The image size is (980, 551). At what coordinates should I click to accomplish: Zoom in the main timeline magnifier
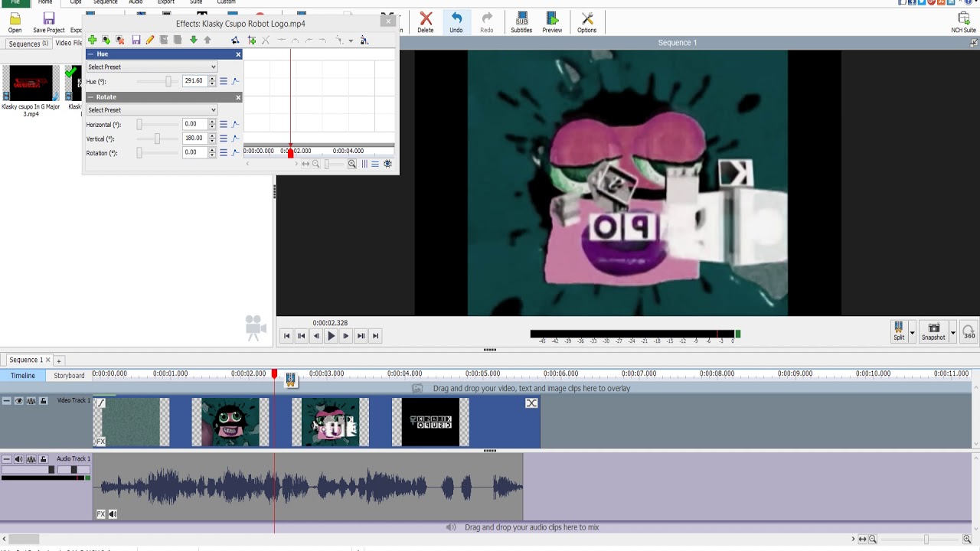pyautogui.click(x=967, y=539)
